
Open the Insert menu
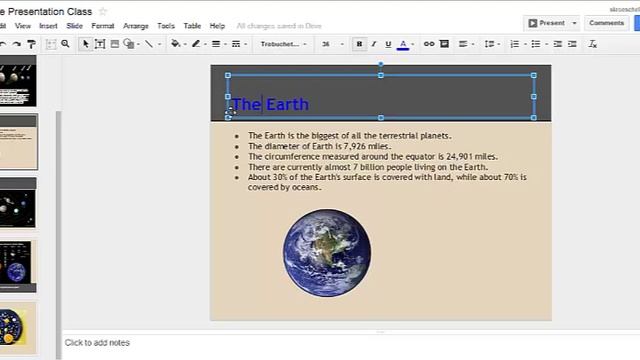point(48,26)
